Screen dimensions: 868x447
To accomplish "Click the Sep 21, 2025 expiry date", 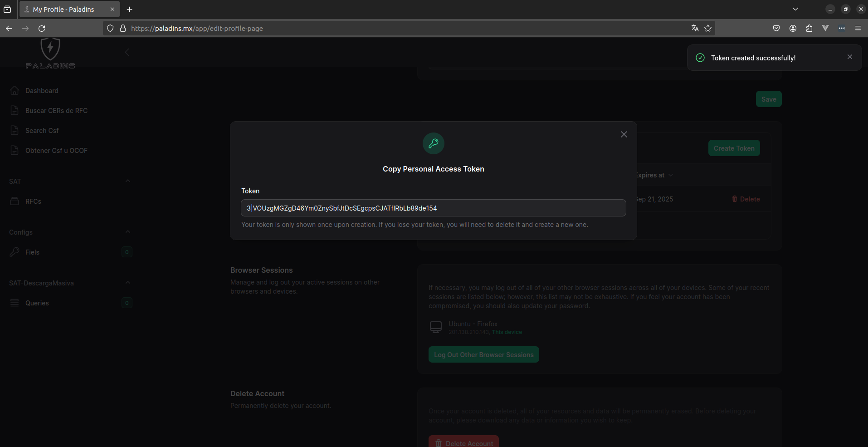I will [654, 199].
